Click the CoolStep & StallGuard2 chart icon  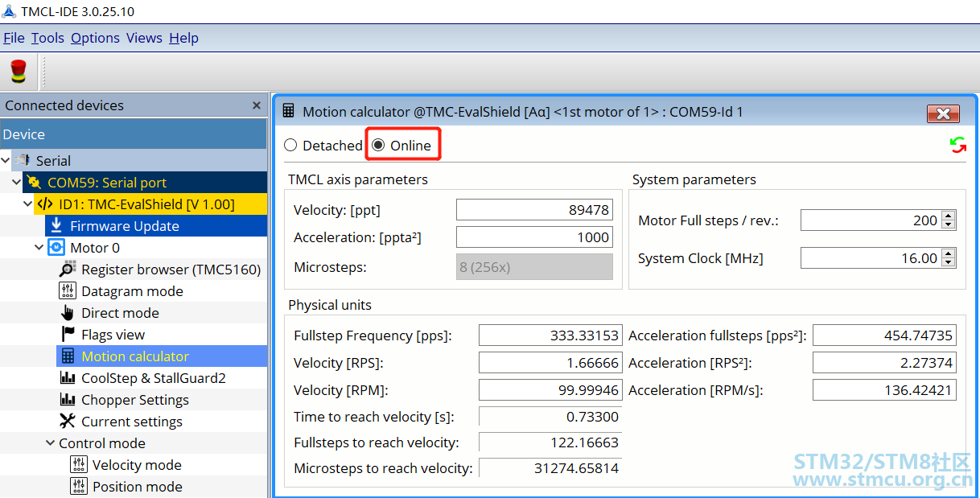pyautogui.click(x=68, y=378)
